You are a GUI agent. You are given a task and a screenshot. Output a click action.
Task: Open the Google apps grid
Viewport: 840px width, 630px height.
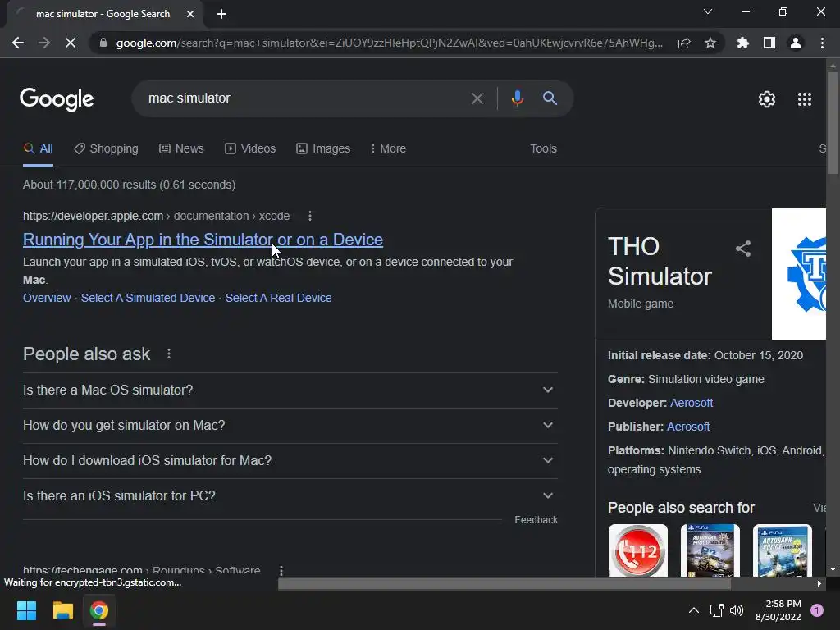point(805,99)
